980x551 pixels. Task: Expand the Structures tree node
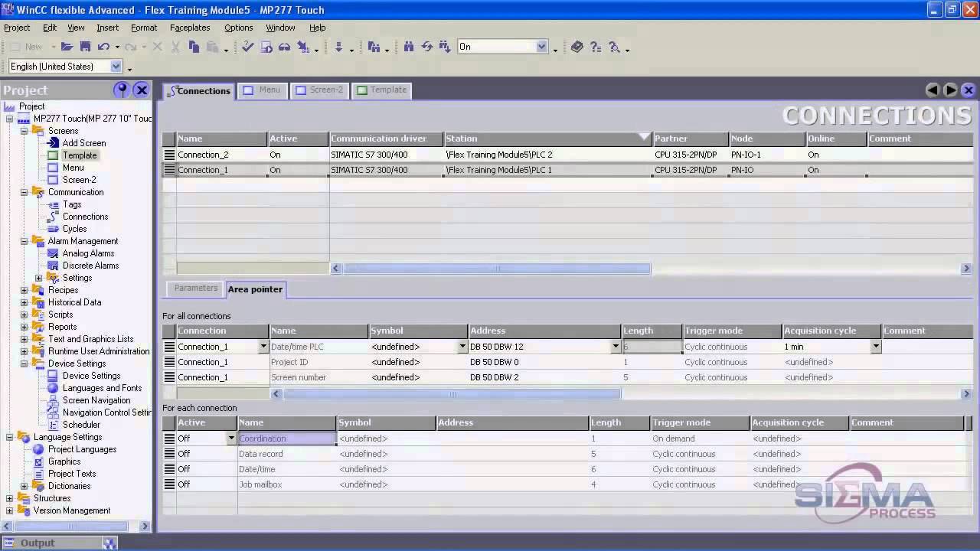click(x=9, y=498)
